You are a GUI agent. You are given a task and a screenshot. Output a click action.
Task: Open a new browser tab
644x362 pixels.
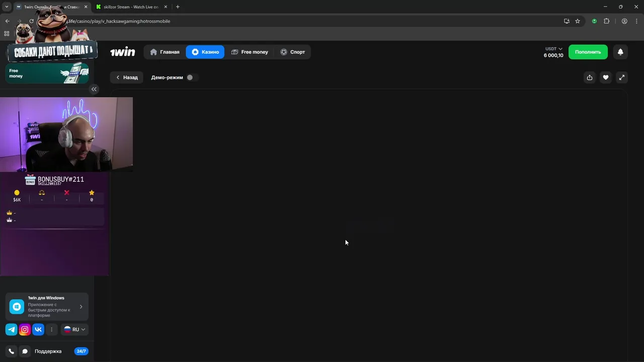(178, 7)
